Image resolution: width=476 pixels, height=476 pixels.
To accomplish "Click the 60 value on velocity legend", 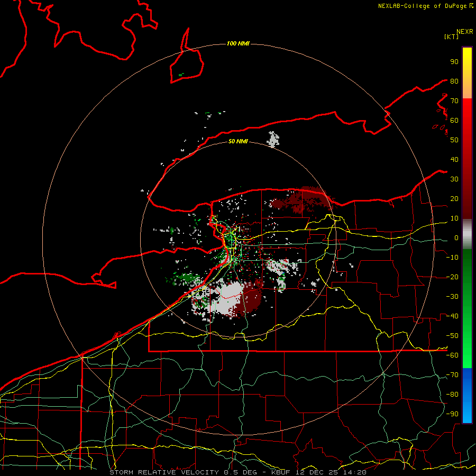I will point(454,121).
